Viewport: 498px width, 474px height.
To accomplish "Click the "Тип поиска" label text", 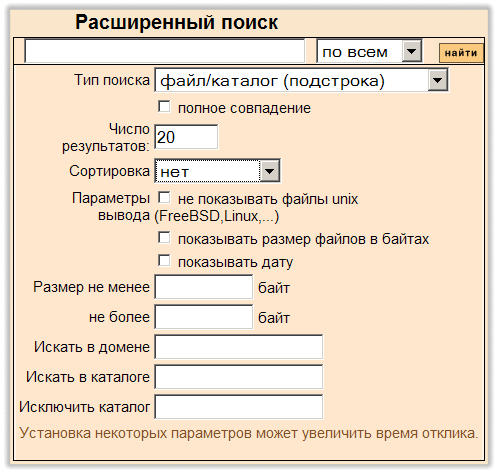I will (x=112, y=80).
